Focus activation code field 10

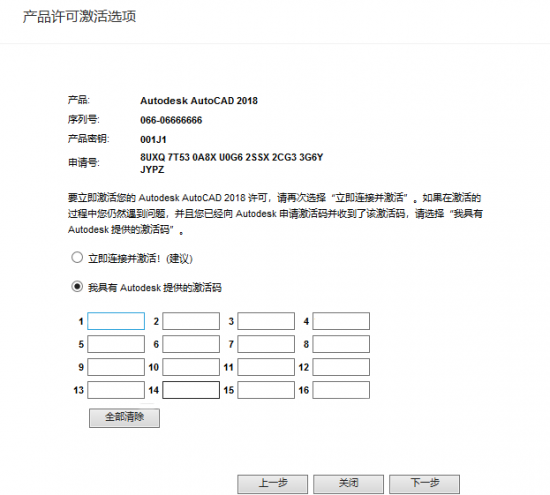(x=191, y=367)
